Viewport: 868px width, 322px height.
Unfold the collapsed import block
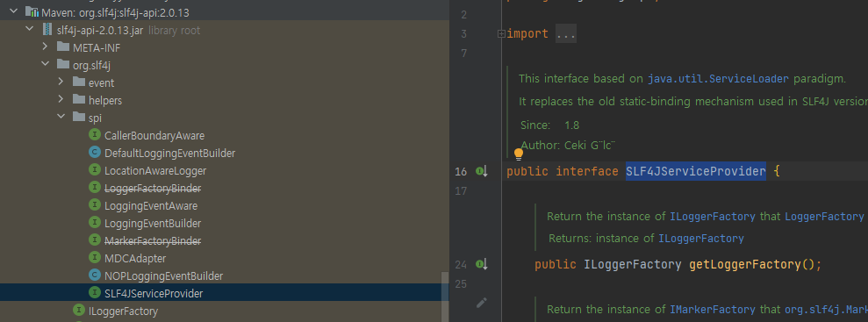(501, 34)
